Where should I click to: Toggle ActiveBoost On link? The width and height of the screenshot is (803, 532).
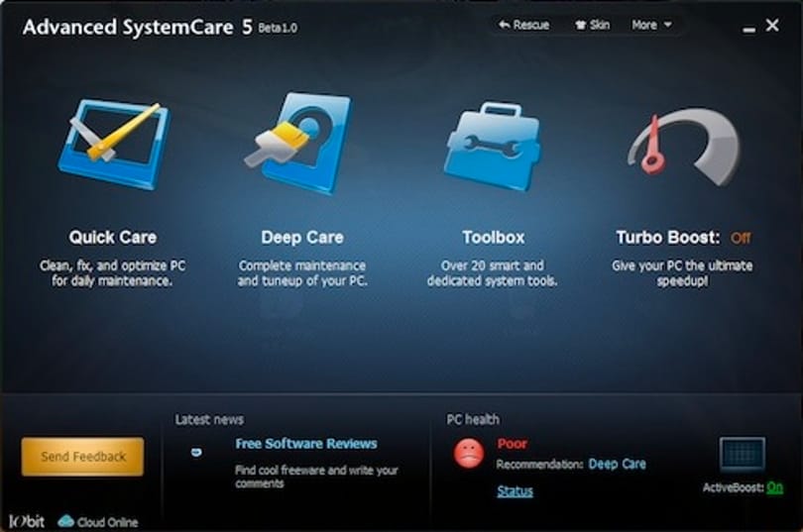click(775, 487)
